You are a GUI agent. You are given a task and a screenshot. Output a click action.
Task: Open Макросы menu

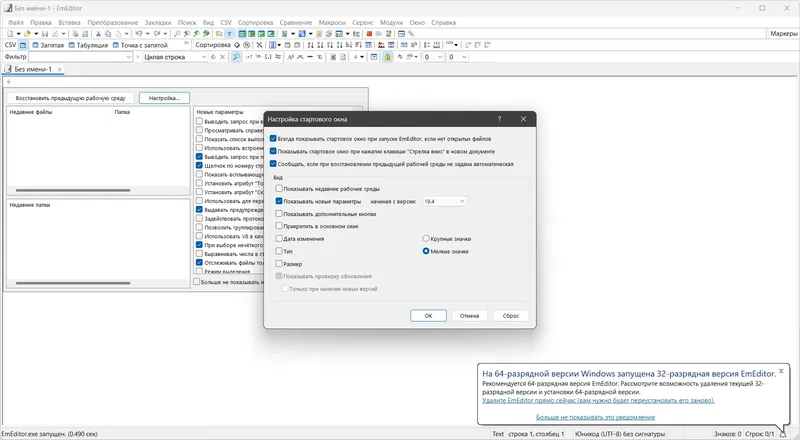point(332,22)
